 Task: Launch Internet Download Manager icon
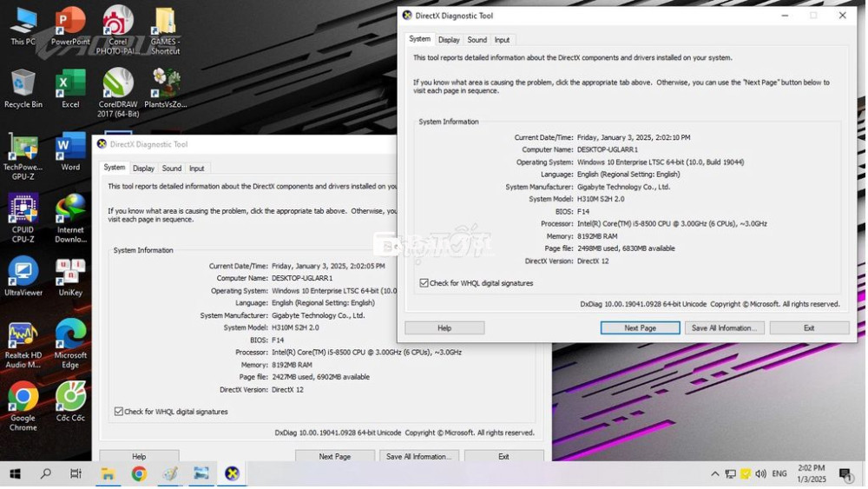(70, 219)
